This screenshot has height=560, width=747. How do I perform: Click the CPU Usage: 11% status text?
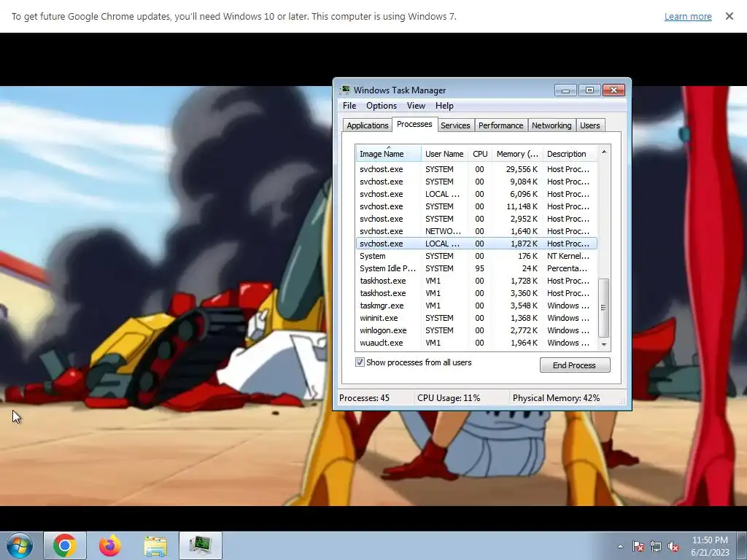point(449,398)
